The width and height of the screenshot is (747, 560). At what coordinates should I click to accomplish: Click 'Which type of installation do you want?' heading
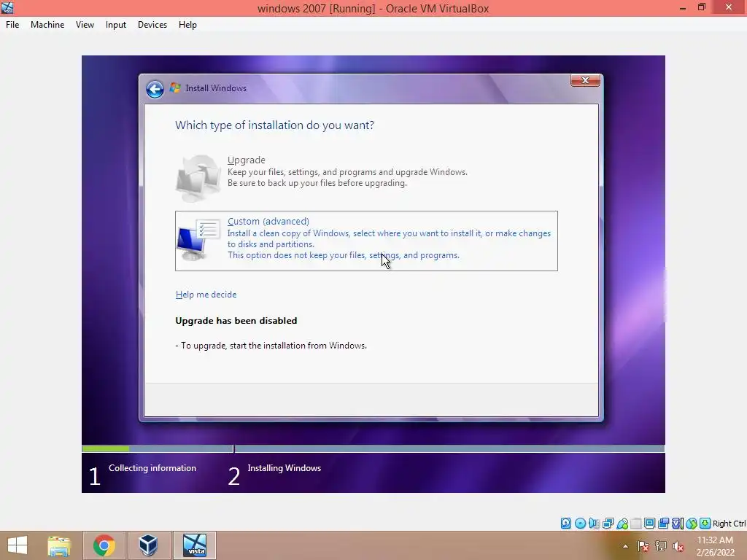point(274,125)
